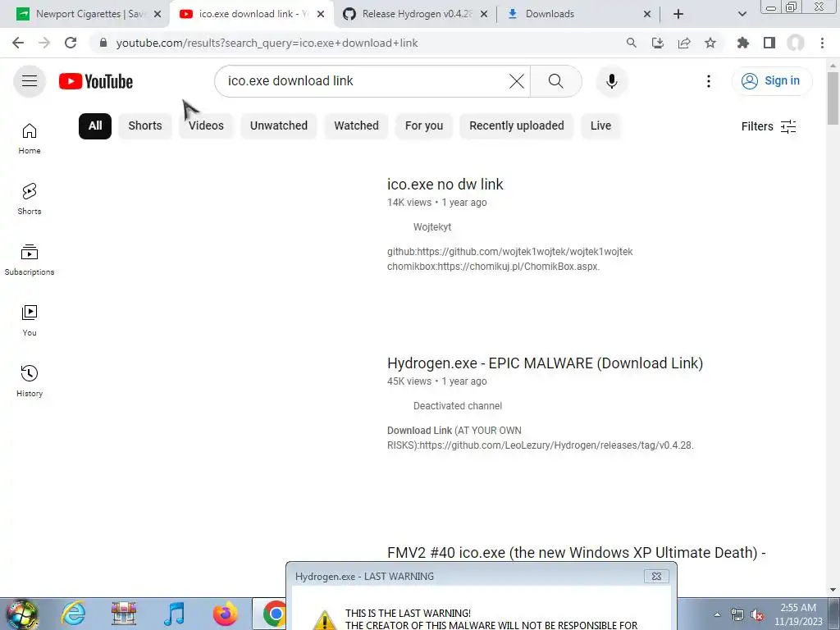Open the Chrome extensions puzzle icon
Image resolution: width=840 pixels, height=630 pixels.
(743, 43)
